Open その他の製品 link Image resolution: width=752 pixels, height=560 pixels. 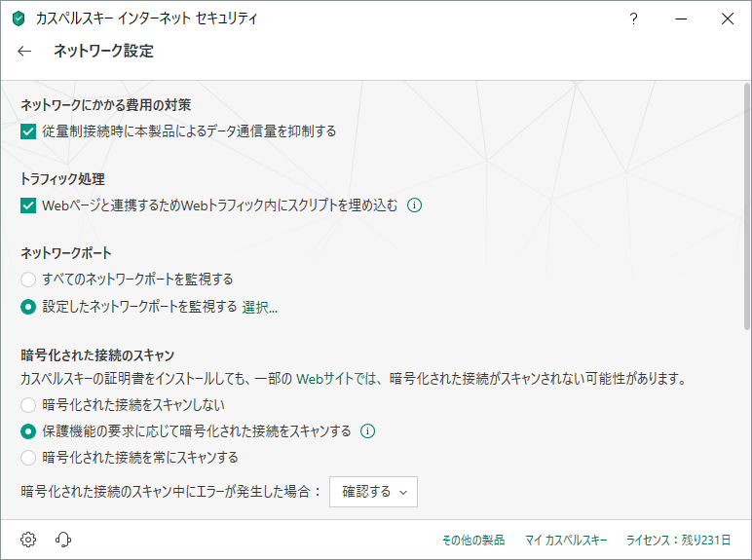pyautogui.click(x=472, y=540)
